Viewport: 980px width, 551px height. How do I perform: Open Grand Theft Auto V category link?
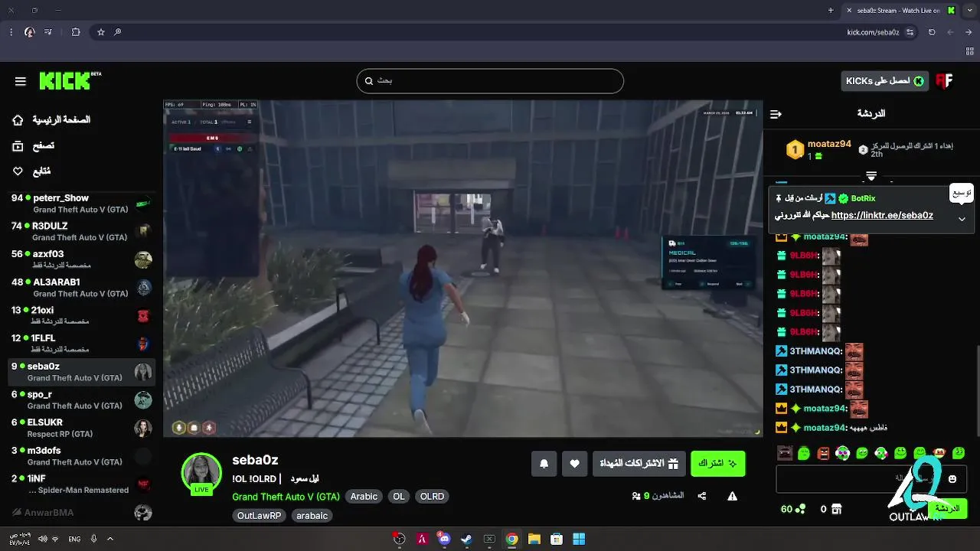pyautogui.click(x=286, y=497)
